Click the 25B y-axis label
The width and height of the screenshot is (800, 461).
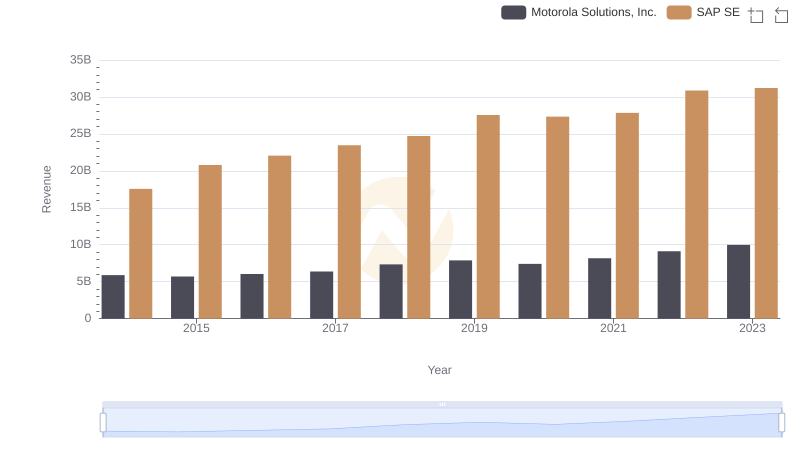click(x=81, y=134)
